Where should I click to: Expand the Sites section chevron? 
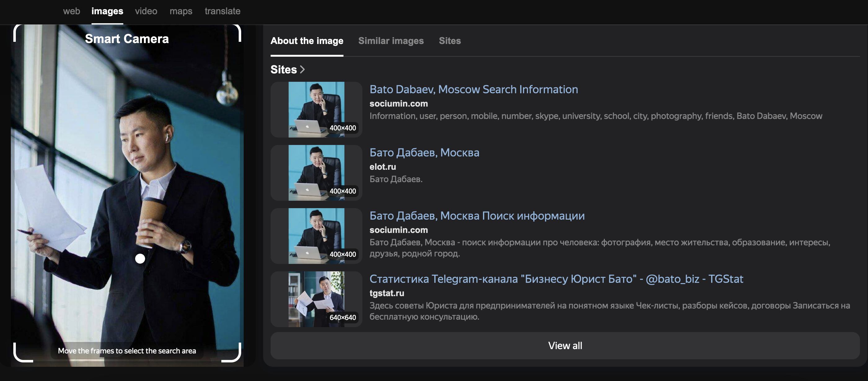(x=302, y=69)
